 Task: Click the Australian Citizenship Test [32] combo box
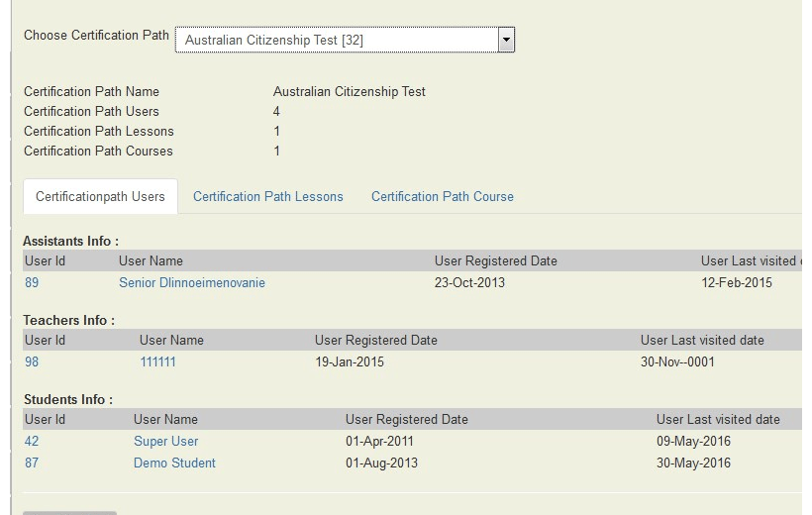click(x=345, y=40)
